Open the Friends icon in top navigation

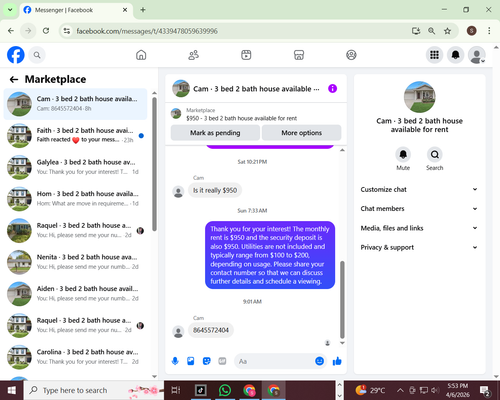(x=194, y=55)
